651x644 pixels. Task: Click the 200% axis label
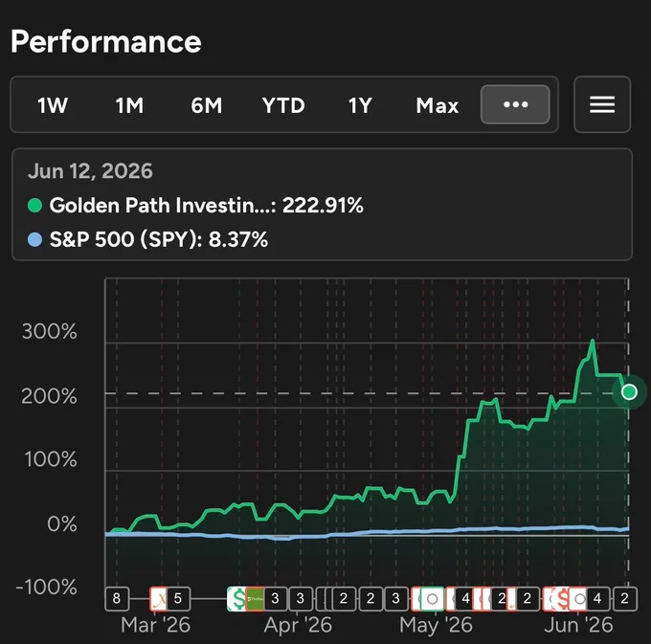point(50,396)
